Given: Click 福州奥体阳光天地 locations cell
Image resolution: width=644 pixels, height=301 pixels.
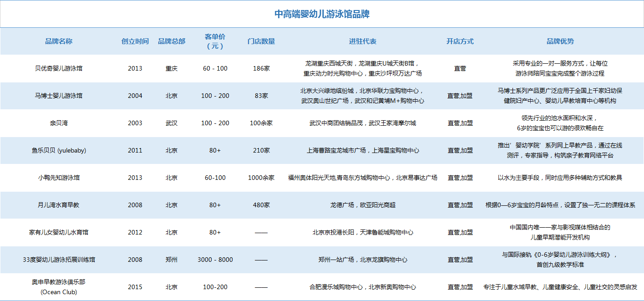Looking at the screenshot, I should [x=363, y=178].
